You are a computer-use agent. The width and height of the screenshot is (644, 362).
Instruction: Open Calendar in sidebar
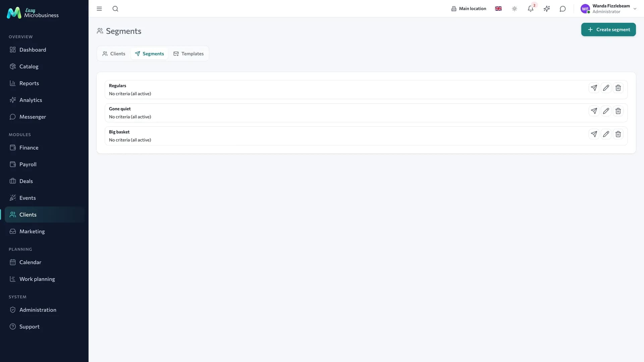44,262
